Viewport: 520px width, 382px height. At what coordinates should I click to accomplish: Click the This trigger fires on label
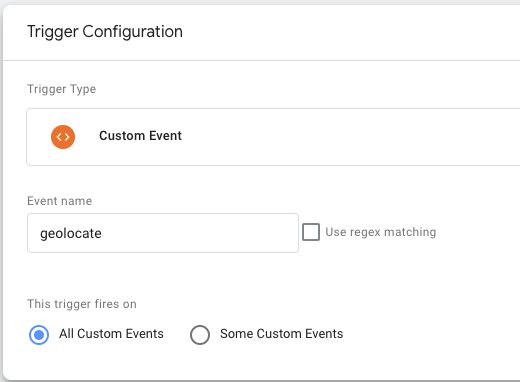82,304
